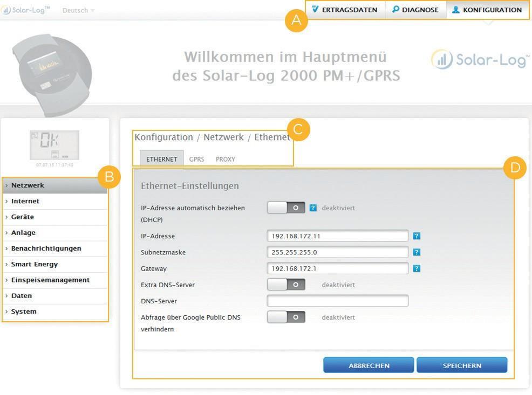Screen dimensions: 532x395
Task: Click the deaktiviert status beside DHCP
Action: [338, 208]
